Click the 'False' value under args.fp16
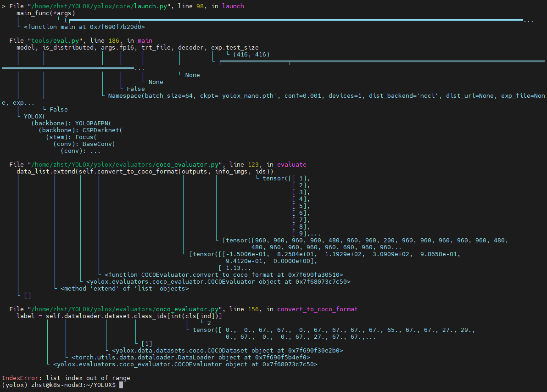Screen dimensions: 547x392 click(x=136, y=89)
